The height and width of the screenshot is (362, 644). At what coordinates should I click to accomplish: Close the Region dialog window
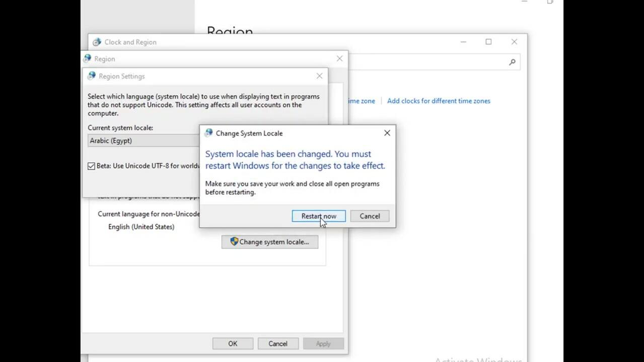click(x=339, y=58)
